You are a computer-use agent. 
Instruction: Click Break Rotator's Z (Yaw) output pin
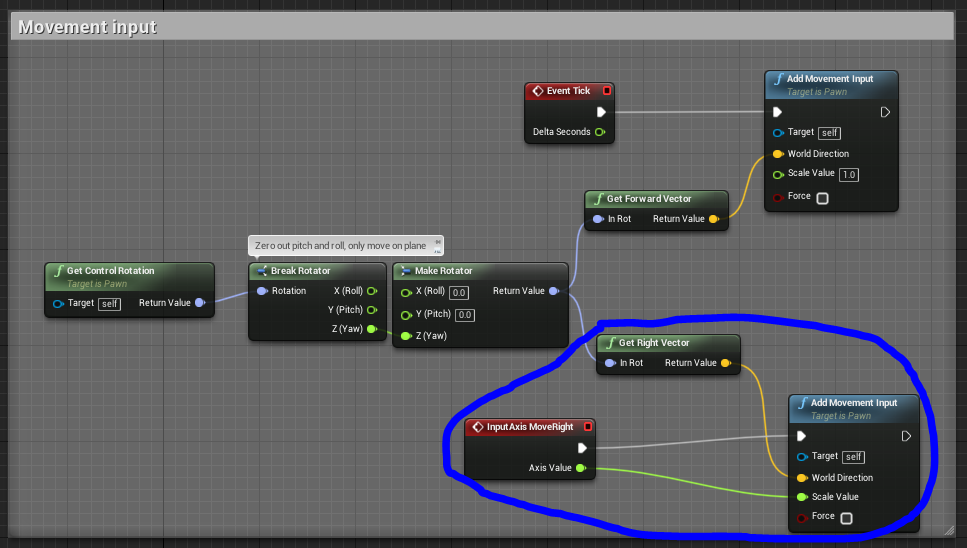coord(372,329)
